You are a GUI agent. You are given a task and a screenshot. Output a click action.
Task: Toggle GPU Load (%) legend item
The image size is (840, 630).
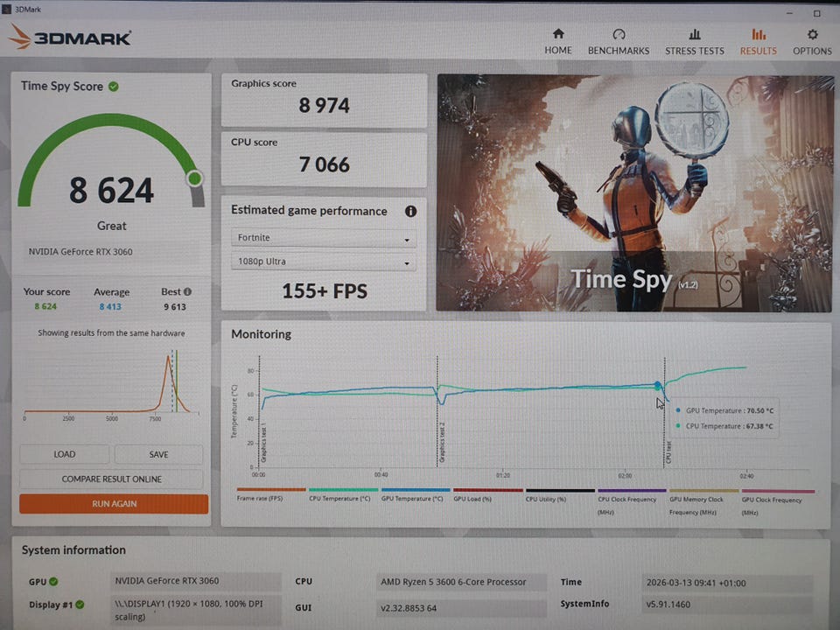click(486, 495)
